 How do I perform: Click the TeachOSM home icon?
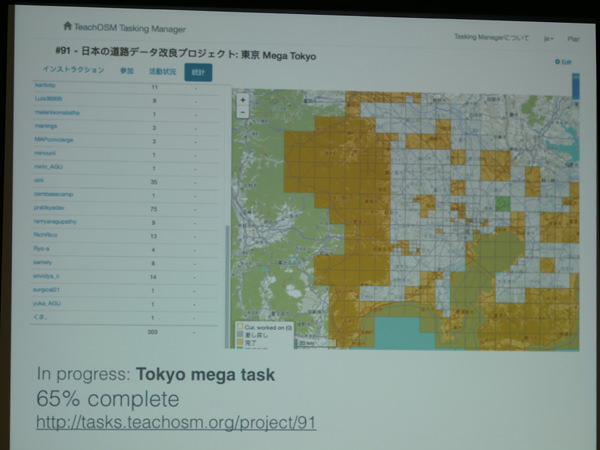tap(68, 26)
